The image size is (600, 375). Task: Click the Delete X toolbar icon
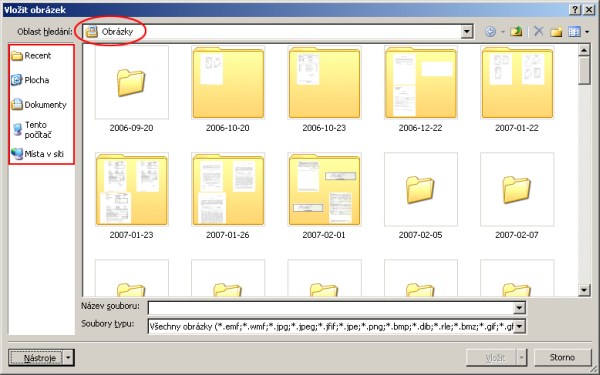pyautogui.click(x=539, y=31)
